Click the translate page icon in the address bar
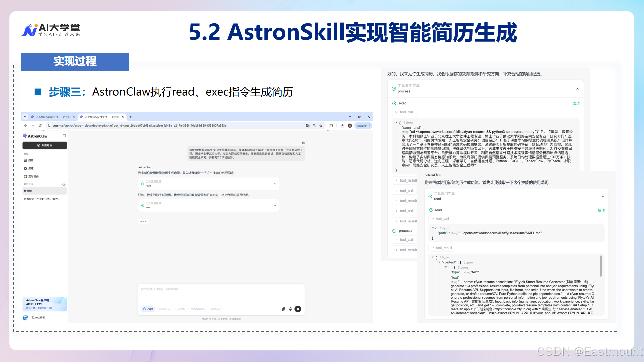Screen dimensions: 644x362 [307, 126]
